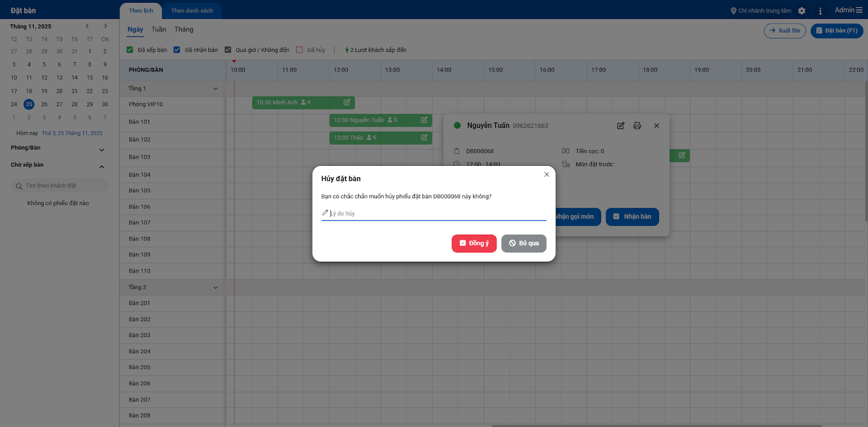The image size is (868, 427).
Task: Edit the 10:30 Minh Anh reservation
Action: coord(347,102)
